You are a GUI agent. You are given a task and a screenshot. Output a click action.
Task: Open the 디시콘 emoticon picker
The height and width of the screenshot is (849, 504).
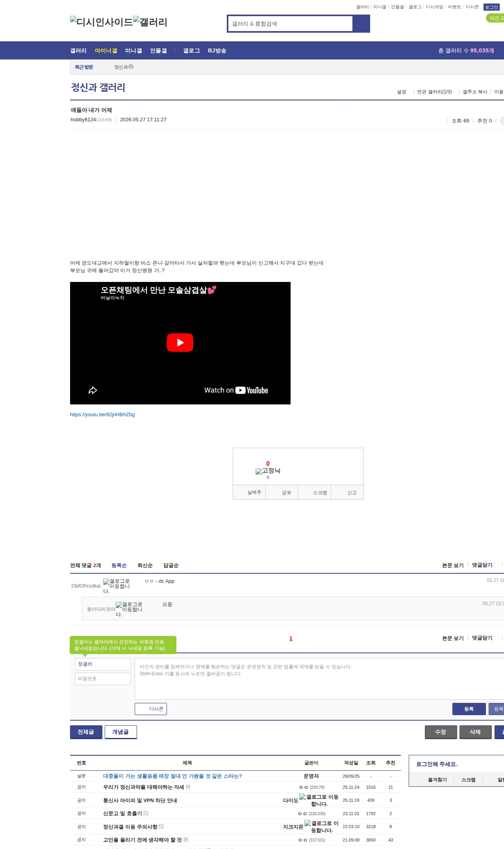[x=151, y=709]
